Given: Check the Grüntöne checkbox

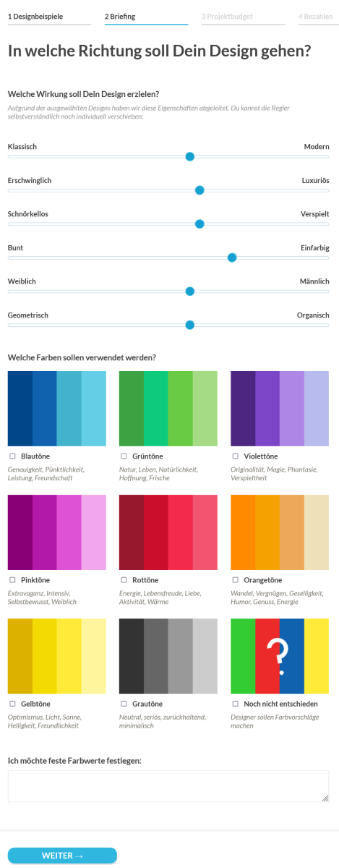Looking at the screenshot, I should click(124, 456).
